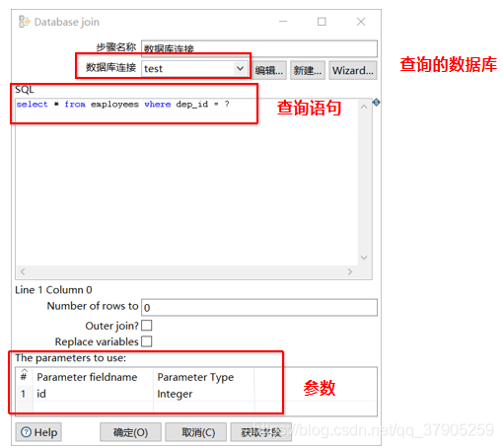Click the 编辑... connection button
This screenshot has width=503, height=448.
[x=269, y=70]
